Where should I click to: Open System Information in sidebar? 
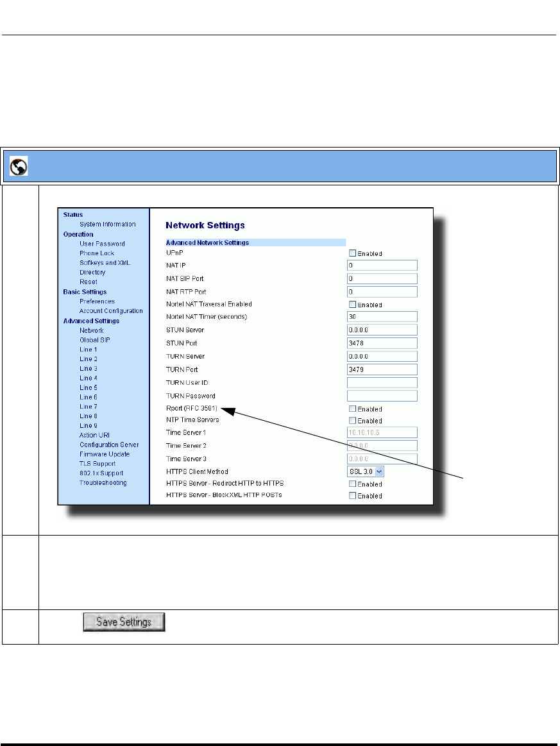(108, 224)
